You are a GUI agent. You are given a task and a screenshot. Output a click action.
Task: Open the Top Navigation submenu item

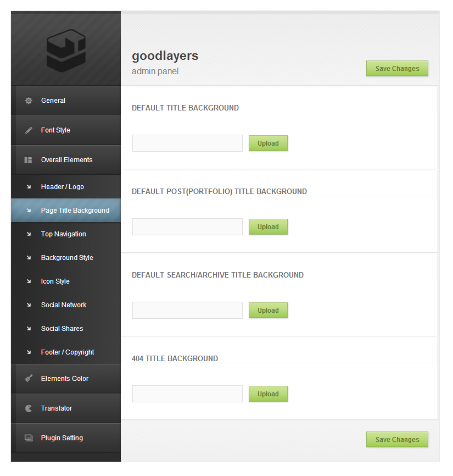(x=63, y=234)
